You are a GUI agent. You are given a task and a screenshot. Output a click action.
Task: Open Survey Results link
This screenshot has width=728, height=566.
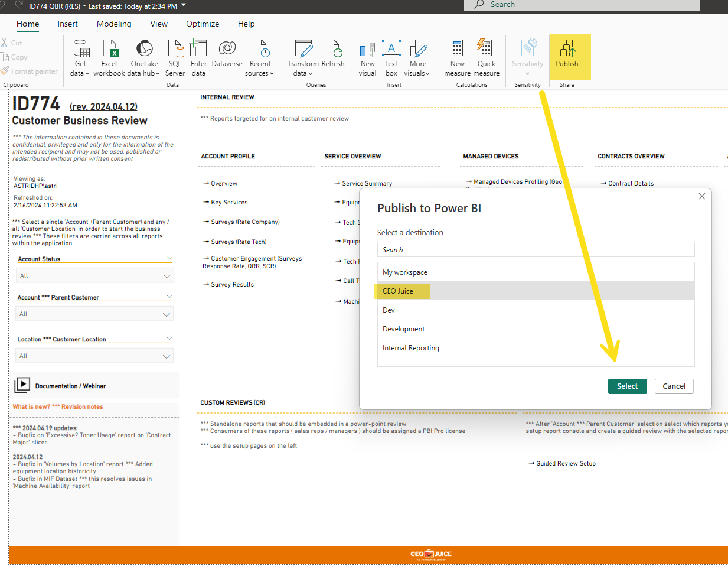pos(228,284)
